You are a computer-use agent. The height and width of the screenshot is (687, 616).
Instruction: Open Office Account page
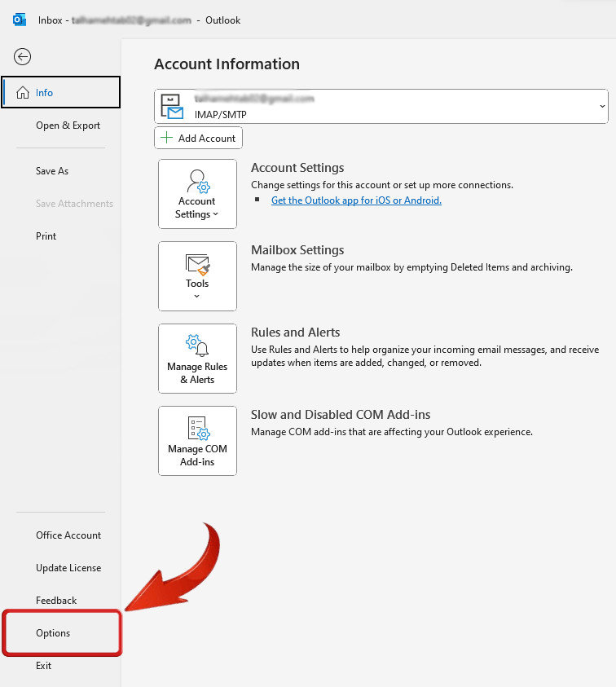click(68, 535)
